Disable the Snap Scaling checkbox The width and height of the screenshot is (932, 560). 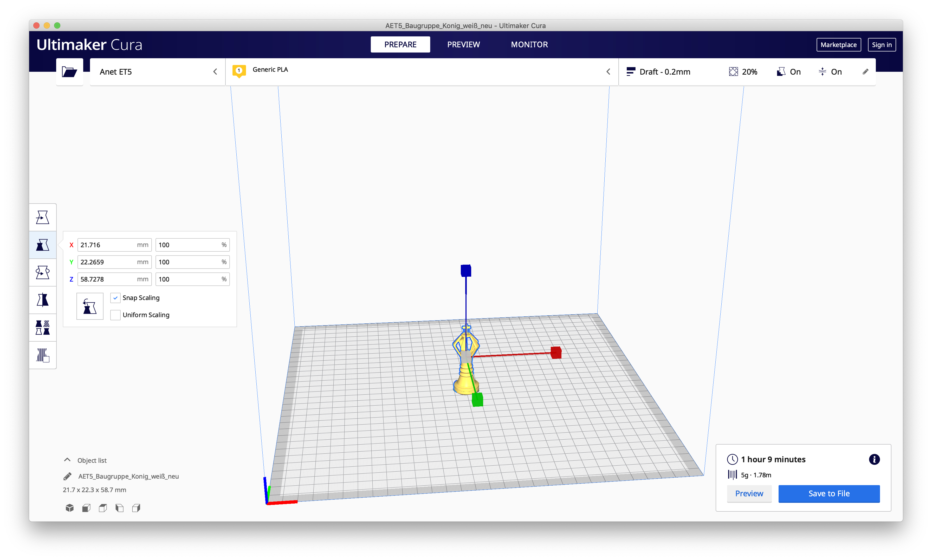pos(115,298)
